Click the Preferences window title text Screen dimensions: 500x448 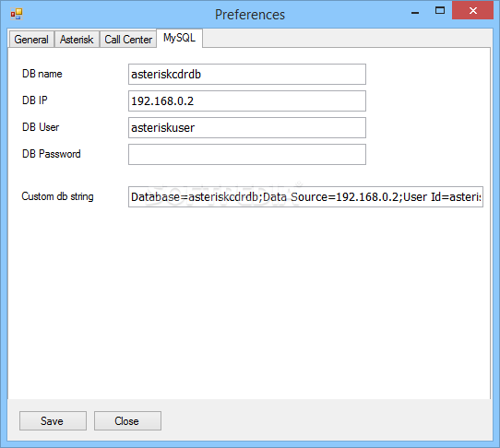tap(250, 15)
